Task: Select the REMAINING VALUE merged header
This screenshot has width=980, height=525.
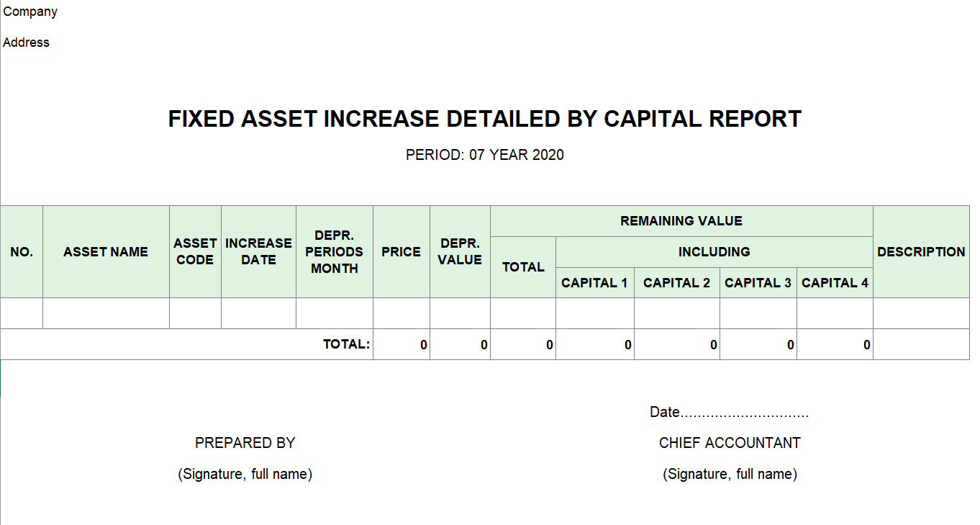Action: coord(681,221)
